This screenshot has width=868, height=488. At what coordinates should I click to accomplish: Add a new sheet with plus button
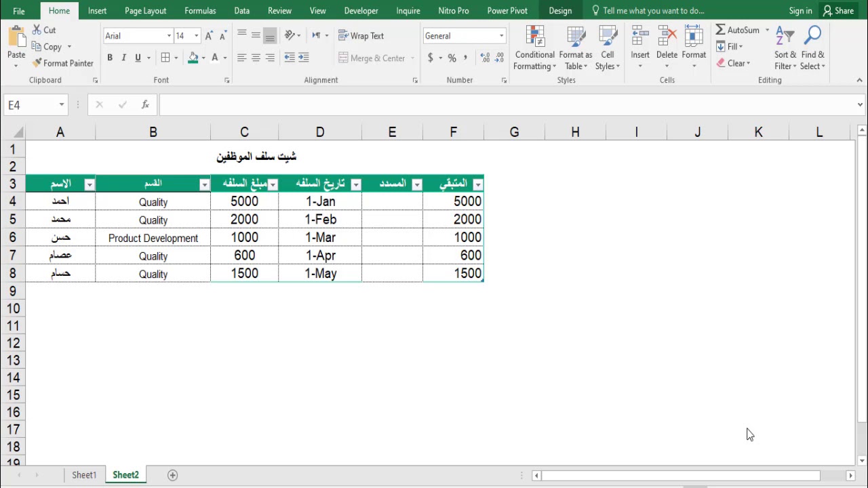coord(172,475)
